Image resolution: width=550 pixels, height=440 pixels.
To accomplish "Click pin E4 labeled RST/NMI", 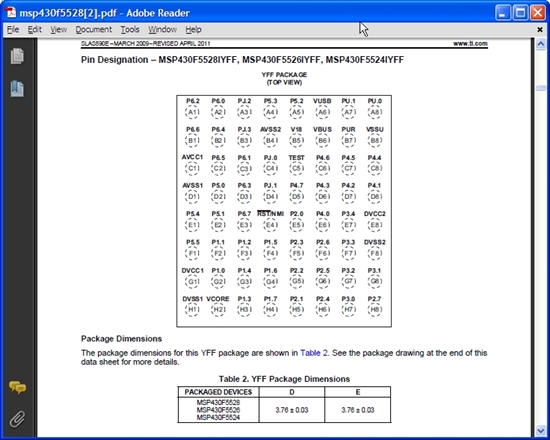I will tap(270, 225).
